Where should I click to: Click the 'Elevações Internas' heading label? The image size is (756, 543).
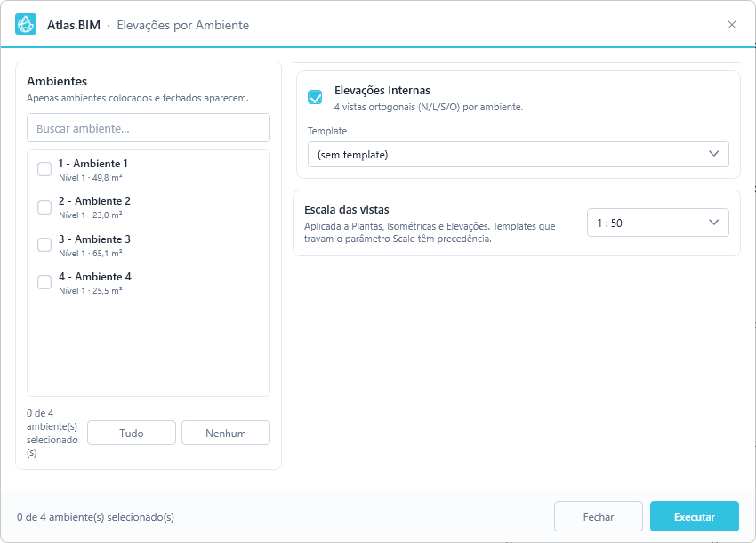click(x=382, y=91)
